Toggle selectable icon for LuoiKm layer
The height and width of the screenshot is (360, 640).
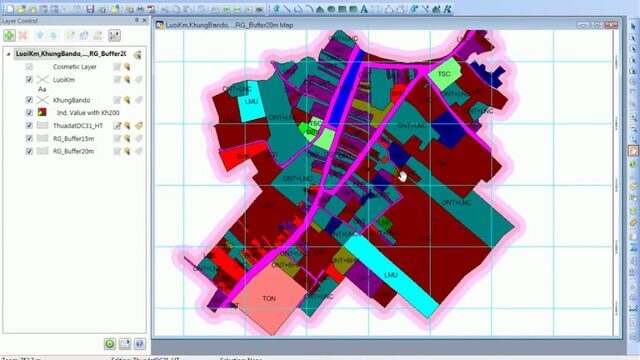click(127, 80)
